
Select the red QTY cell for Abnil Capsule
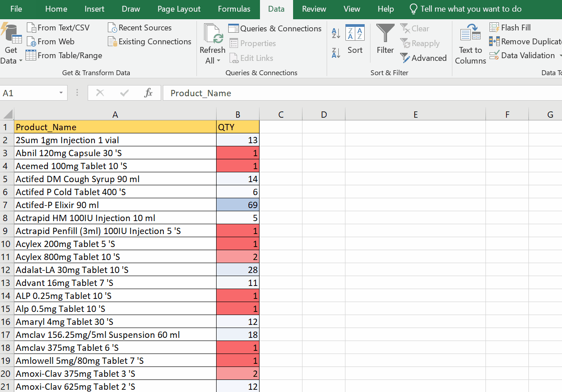tap(238, 153)
